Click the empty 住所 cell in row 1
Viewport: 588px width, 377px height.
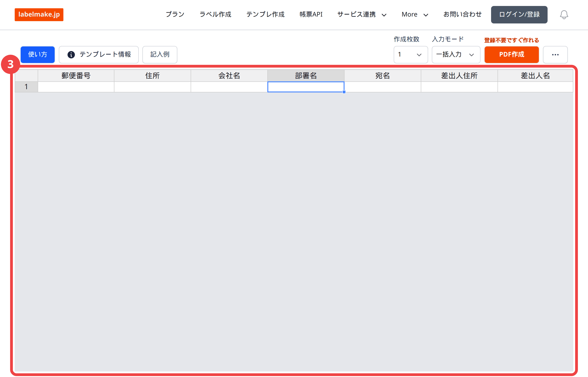click(x=152, y=87)
